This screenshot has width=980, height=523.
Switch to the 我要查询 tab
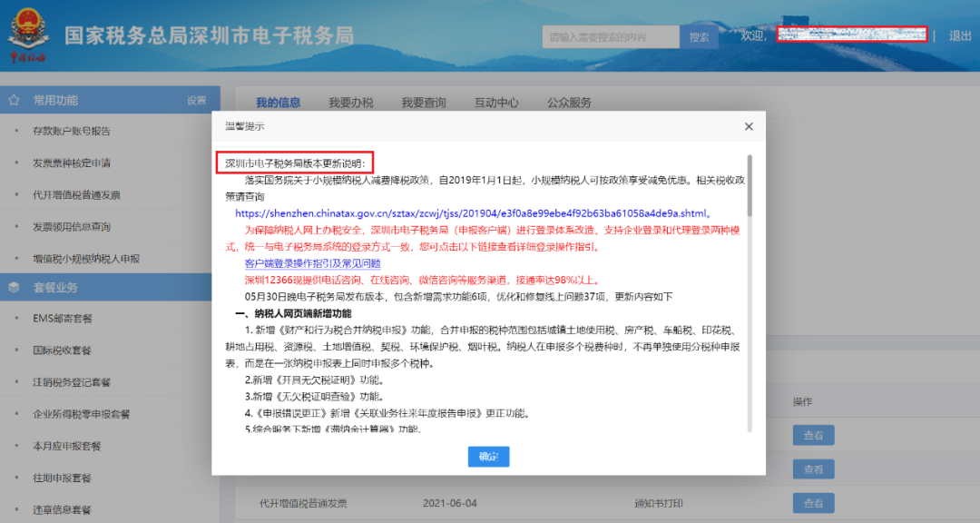pyautogui.click(x=423, y=103)
